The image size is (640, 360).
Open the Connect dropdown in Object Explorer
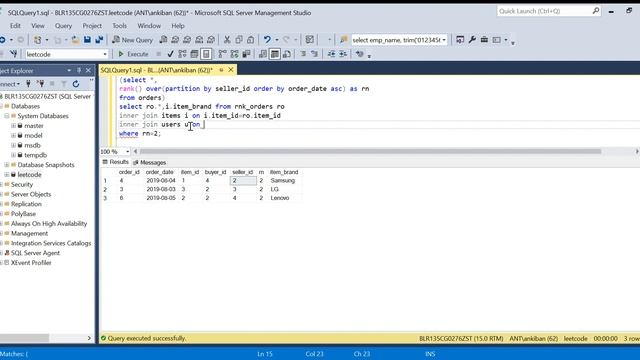(10, 84)
